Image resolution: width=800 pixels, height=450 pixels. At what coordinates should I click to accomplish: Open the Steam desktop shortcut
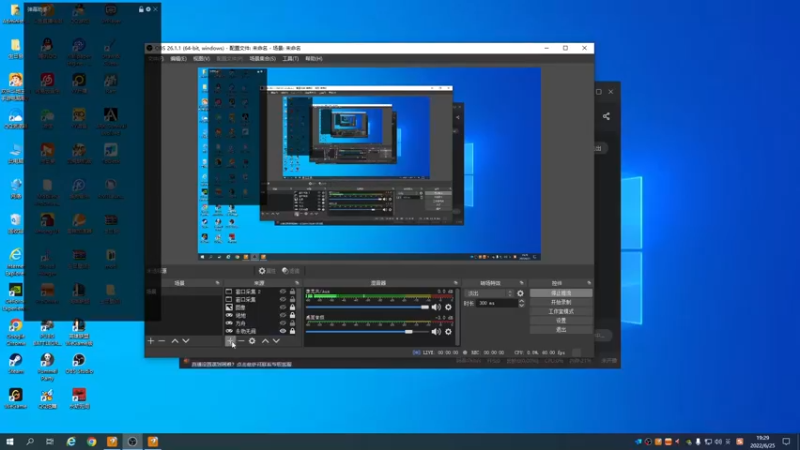point(16,364)
